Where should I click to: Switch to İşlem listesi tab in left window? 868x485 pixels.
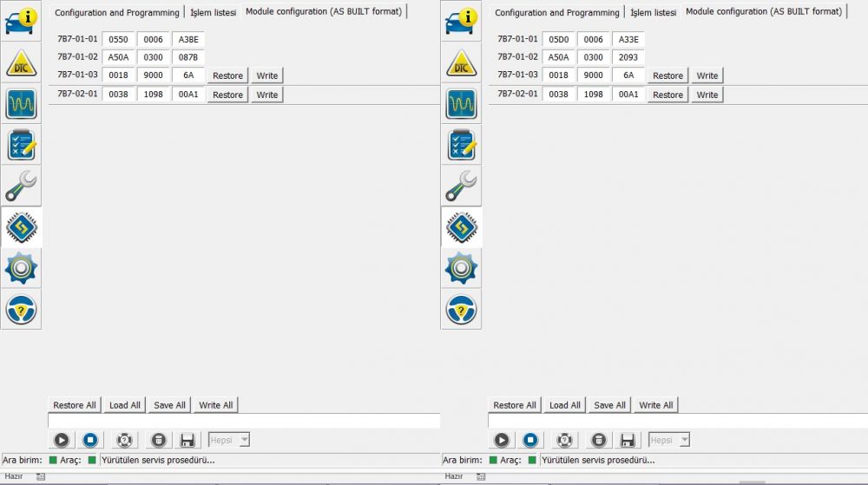point(214,12)
